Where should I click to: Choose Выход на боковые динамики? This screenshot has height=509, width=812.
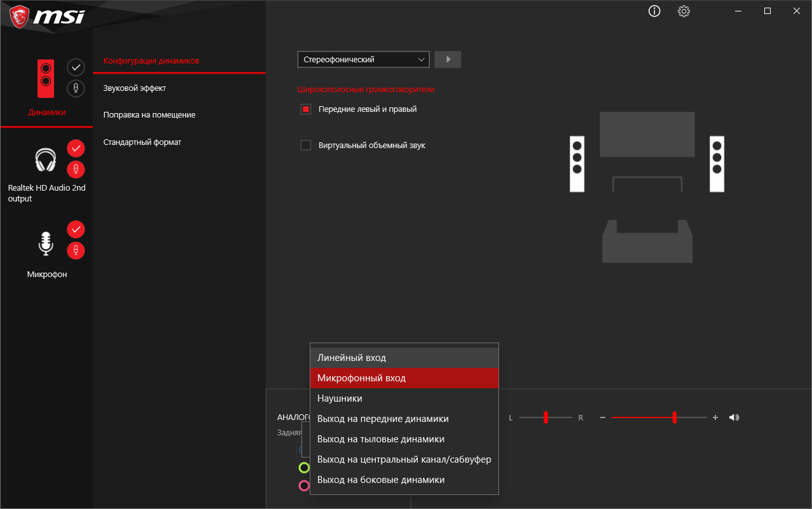coord(404,480)
